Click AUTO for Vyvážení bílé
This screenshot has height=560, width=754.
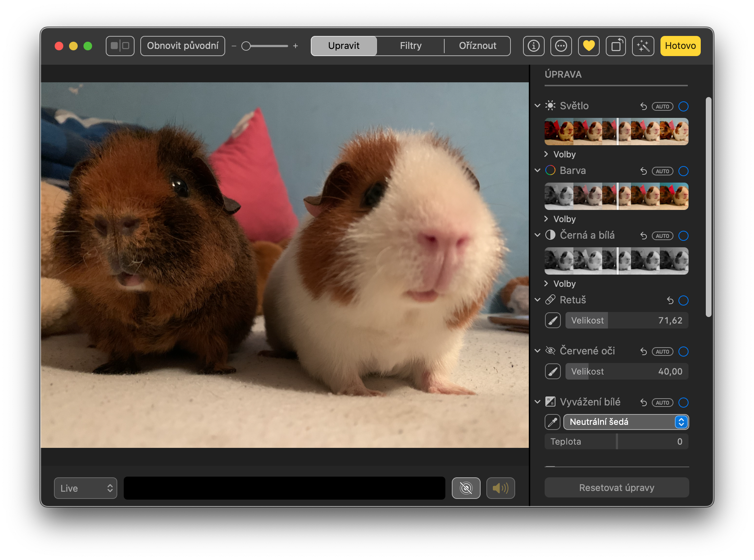coord(663,403)
